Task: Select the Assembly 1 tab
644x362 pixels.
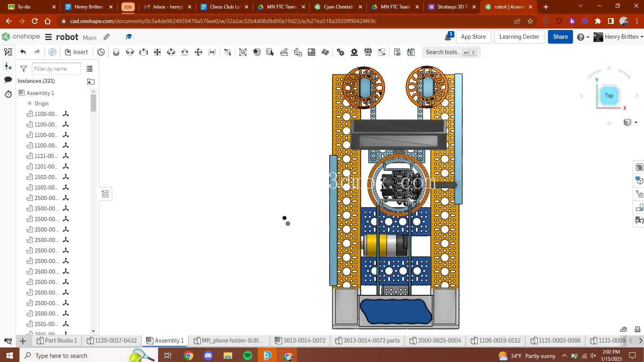Action: [x=165, y=341]
